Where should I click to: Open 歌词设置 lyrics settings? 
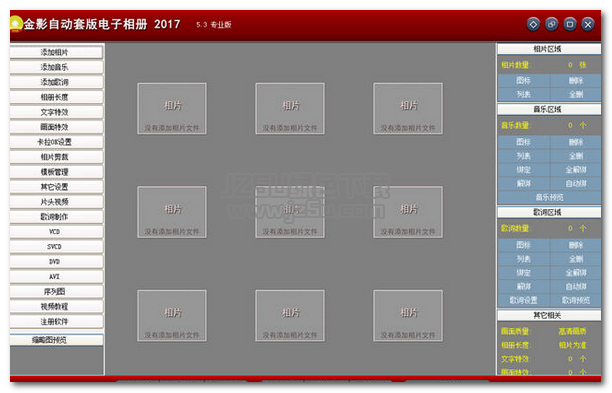523,300
